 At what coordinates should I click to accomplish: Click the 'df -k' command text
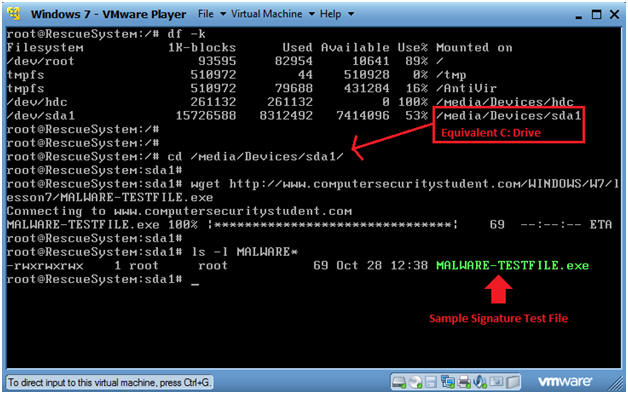click(x=186, y=34)
